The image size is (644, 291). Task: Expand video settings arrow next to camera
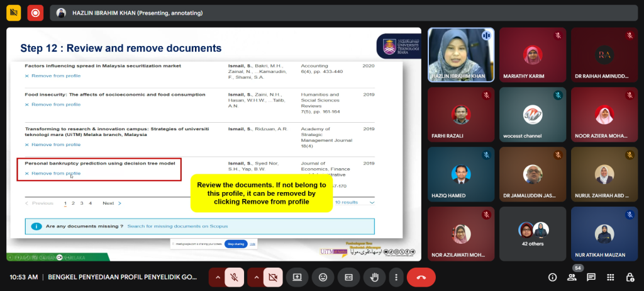(x=255, y=277)
